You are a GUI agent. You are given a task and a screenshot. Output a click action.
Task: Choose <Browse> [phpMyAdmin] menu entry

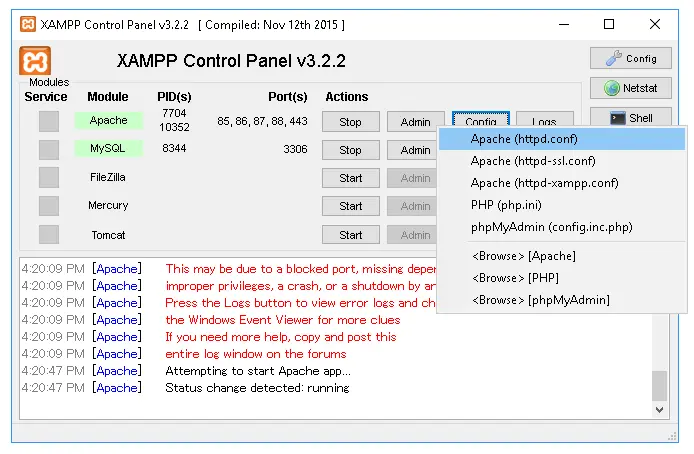(562, 300)
